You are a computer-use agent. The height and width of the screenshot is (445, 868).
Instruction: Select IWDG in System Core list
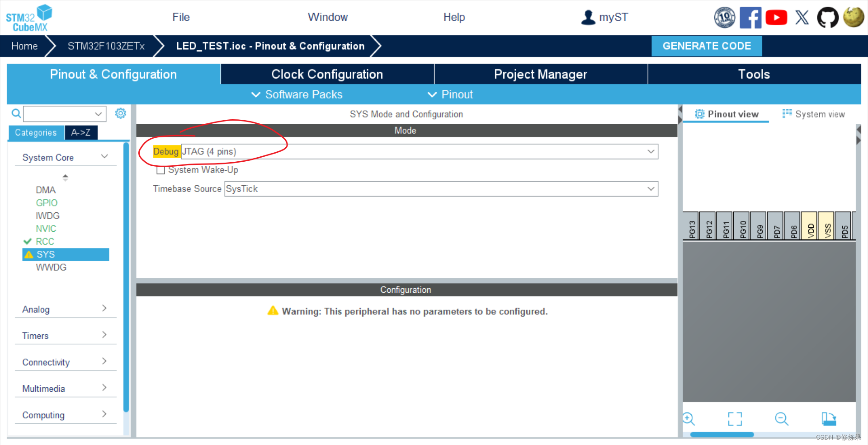click(47, 215)
